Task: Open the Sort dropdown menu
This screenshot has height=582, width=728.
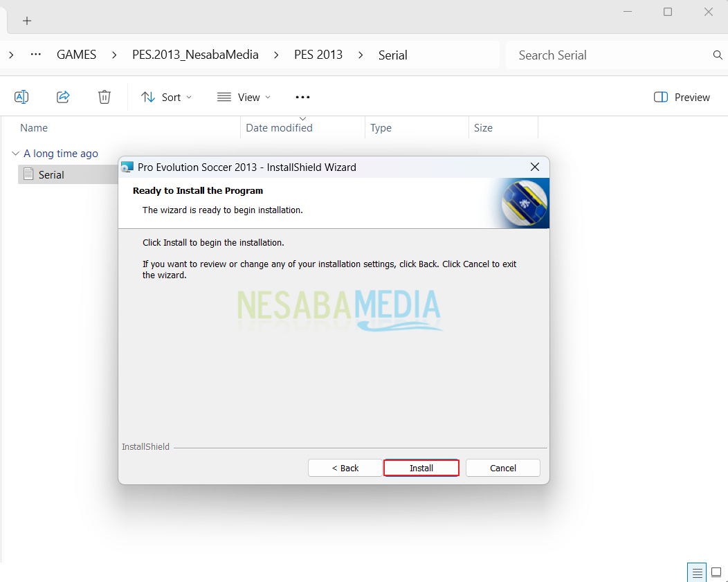Action: (166, 97)
